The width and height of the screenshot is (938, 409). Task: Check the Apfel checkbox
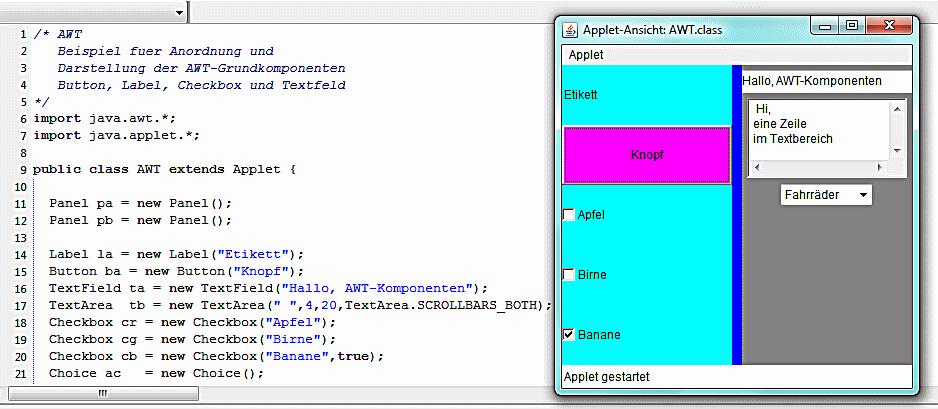pos(570,215)
